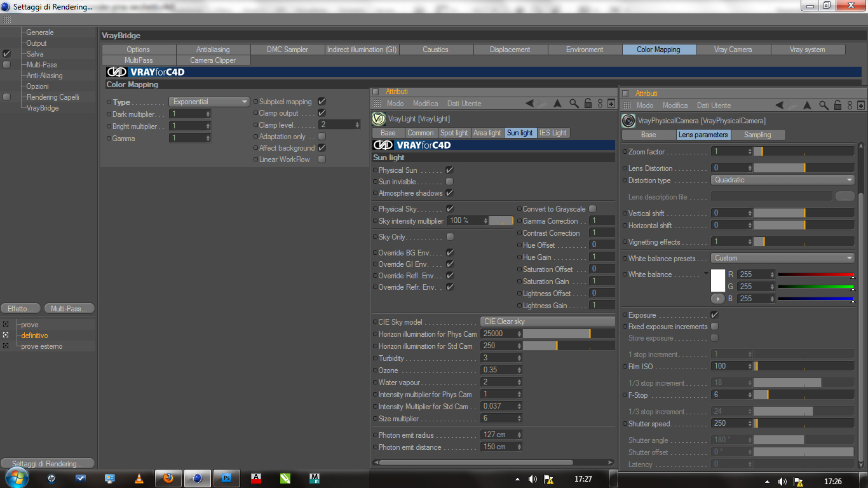
Task: Adjust the white balance red R slider
Action: [x=817, y=274]
